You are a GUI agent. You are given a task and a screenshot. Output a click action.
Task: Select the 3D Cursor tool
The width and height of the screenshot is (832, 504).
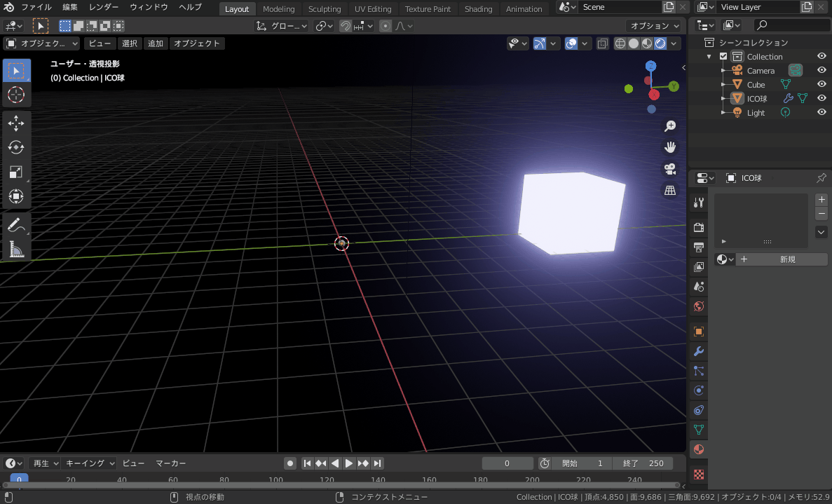(16, 95)
